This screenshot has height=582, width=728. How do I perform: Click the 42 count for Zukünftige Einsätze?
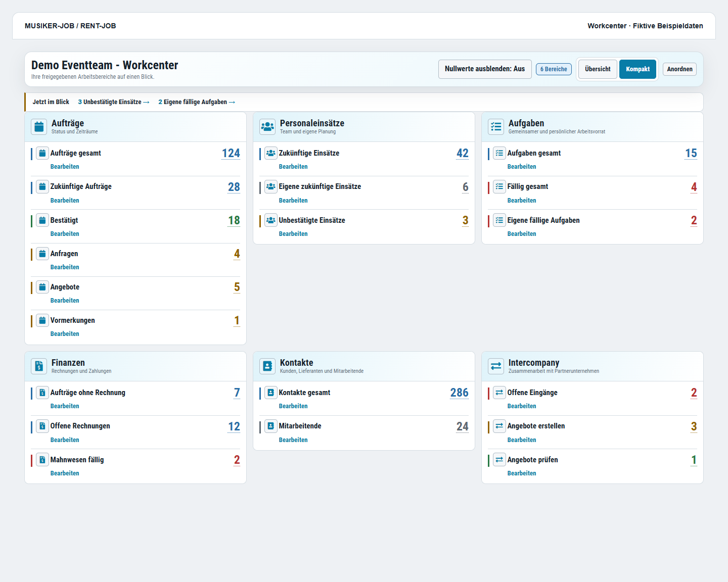pyautogui.click(x=463, y=153)
